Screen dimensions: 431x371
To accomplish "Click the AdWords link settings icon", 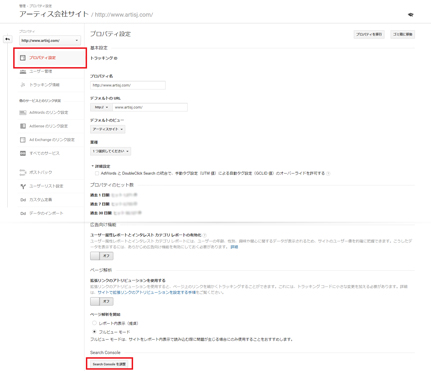I will point(23,112).
